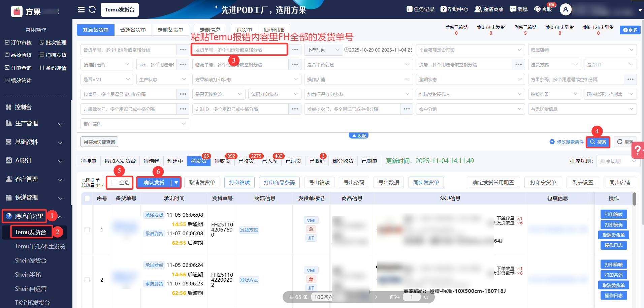Open the 条码详情 shortcut
Image resolution: width=644 pixels, height=308 pixels.
(53, 68)
